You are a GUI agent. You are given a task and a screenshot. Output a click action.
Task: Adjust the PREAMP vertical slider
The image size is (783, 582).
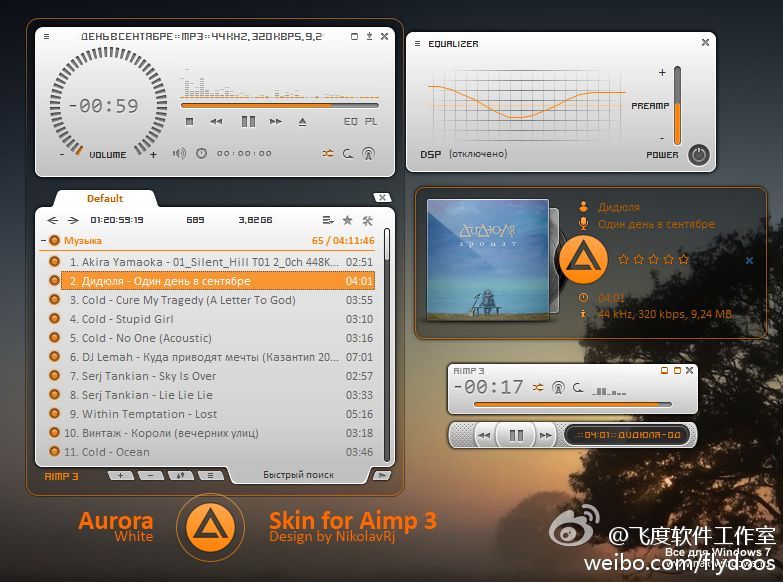[677, 105]
